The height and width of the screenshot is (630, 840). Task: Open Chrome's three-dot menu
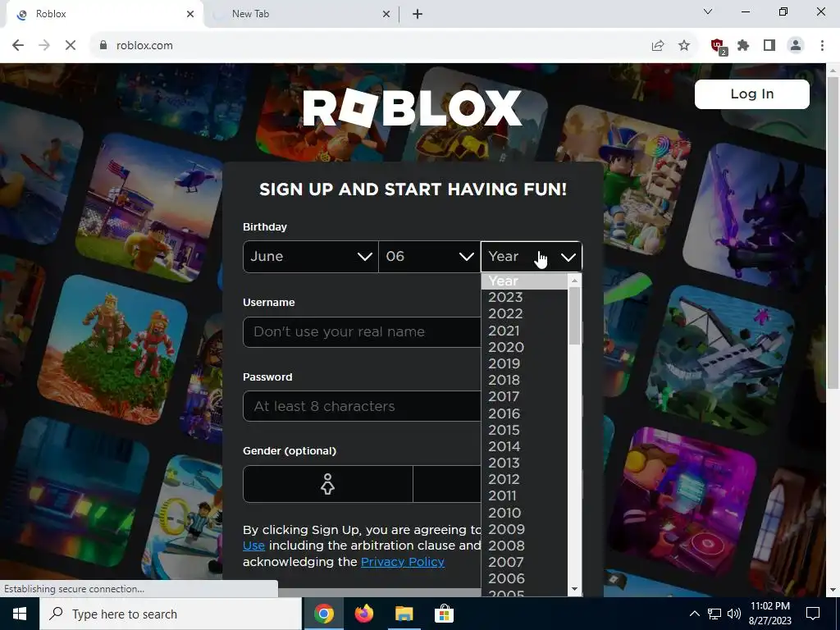pyautogui.click(x=822, y=46)
